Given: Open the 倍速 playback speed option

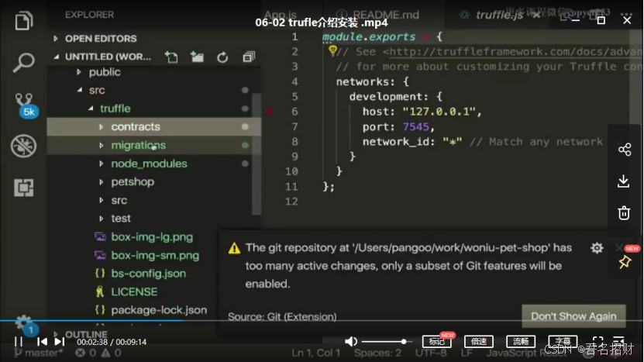Looking at the screenshot, I should pos(479,341).
